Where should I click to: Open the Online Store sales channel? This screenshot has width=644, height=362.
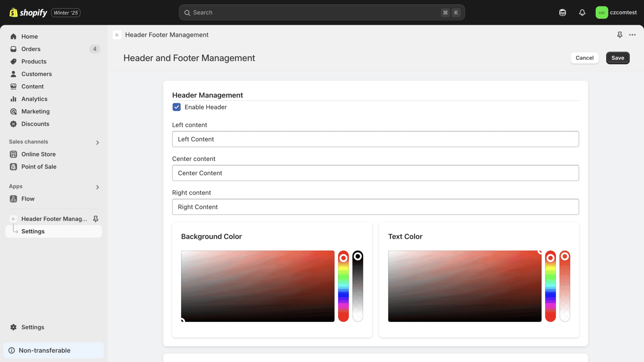click(x=38, y=154)
